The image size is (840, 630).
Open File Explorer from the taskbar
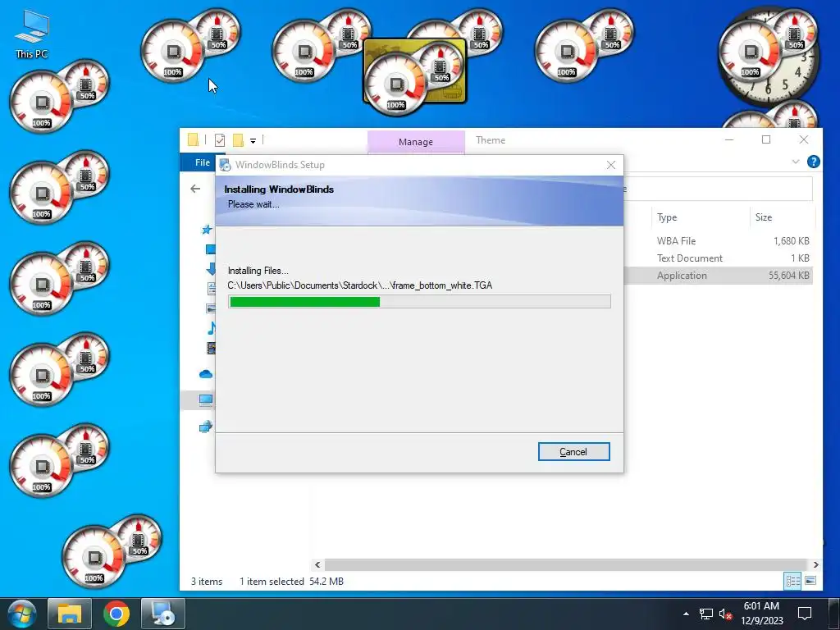tap(70, 614)
